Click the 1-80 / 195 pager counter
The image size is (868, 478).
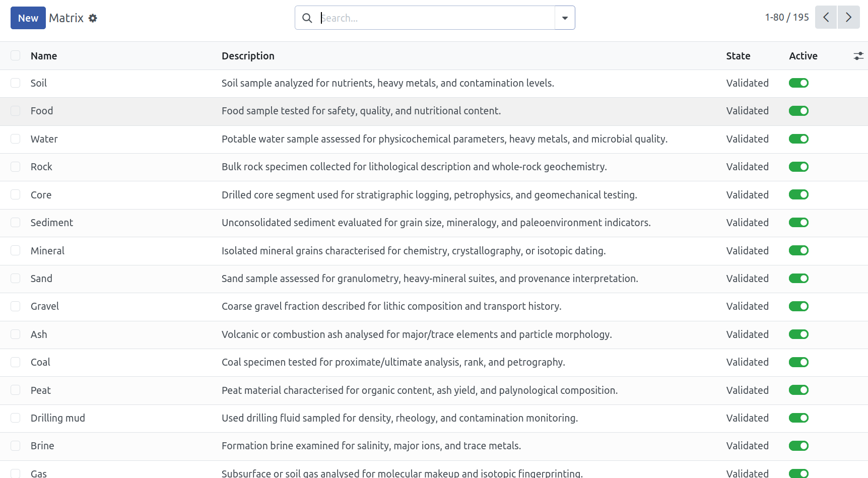pos(786,18)
